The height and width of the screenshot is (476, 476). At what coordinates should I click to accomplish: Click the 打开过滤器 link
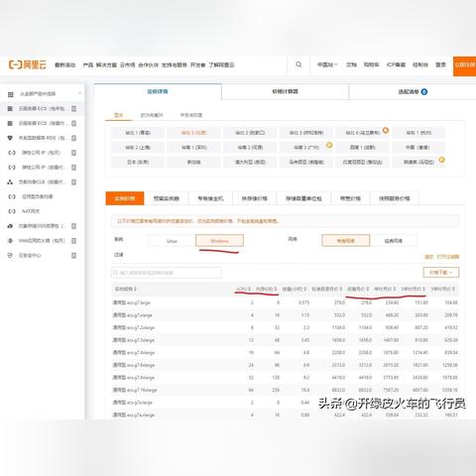tap(448, 257)
